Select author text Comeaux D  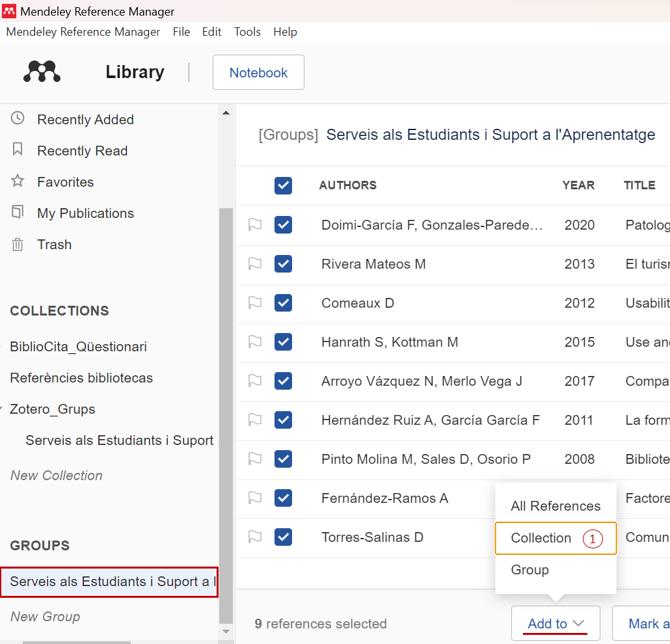[358, 303]
